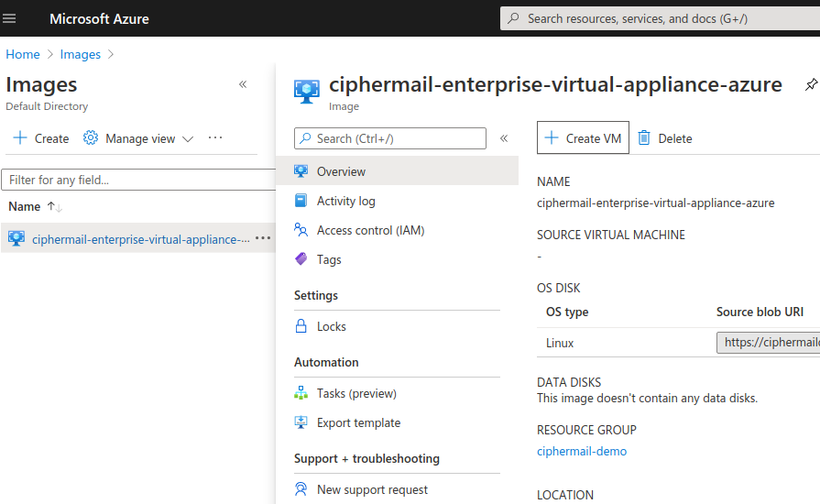Open more options in Images toolbar

coord(215,138)
